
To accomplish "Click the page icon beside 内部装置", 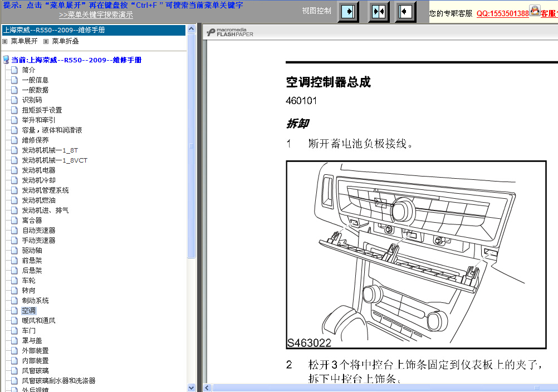I will pyautogui.click(x=14, y=361).
